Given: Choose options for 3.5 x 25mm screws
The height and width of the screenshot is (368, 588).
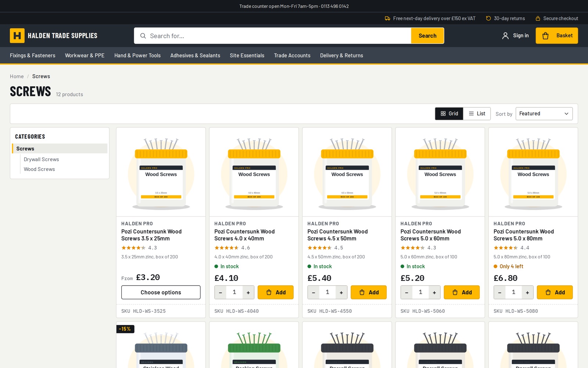Looking at the screenshot, I should pos(161,293).
